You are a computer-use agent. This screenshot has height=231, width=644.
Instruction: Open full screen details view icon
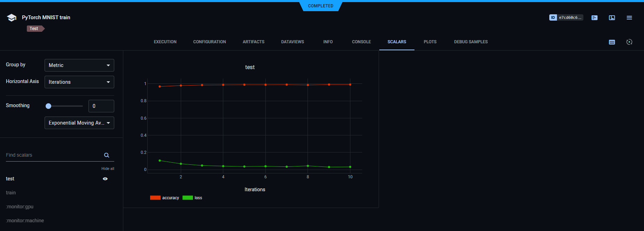(x=612, y=18)
